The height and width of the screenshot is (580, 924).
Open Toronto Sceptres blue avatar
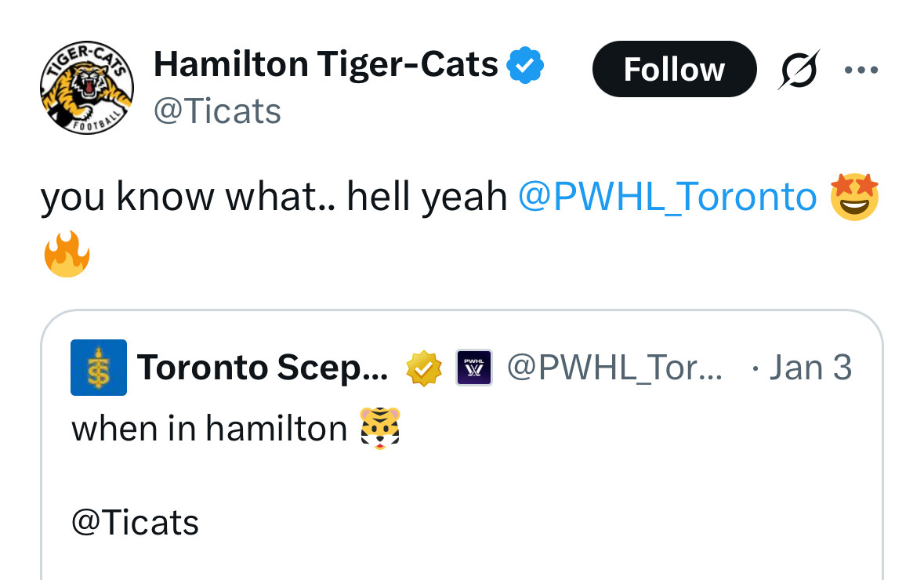(x=99, y=368)
